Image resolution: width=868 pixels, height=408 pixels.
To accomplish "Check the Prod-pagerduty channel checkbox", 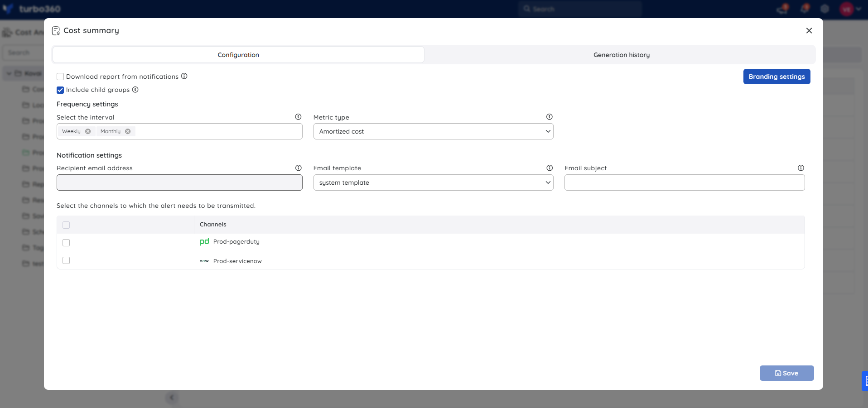I will 66,243.
